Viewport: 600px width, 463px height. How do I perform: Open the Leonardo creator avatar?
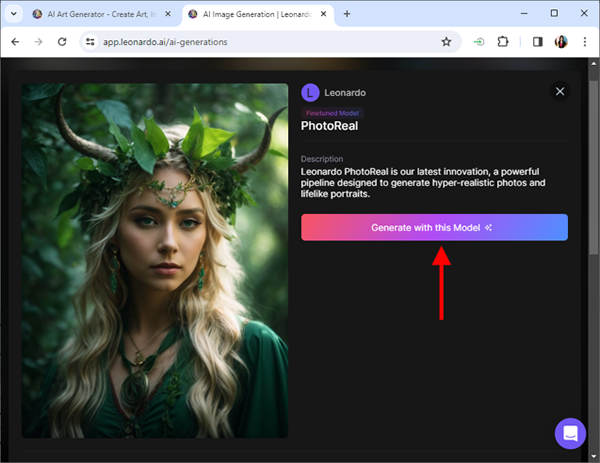click(x=310, y=93)
